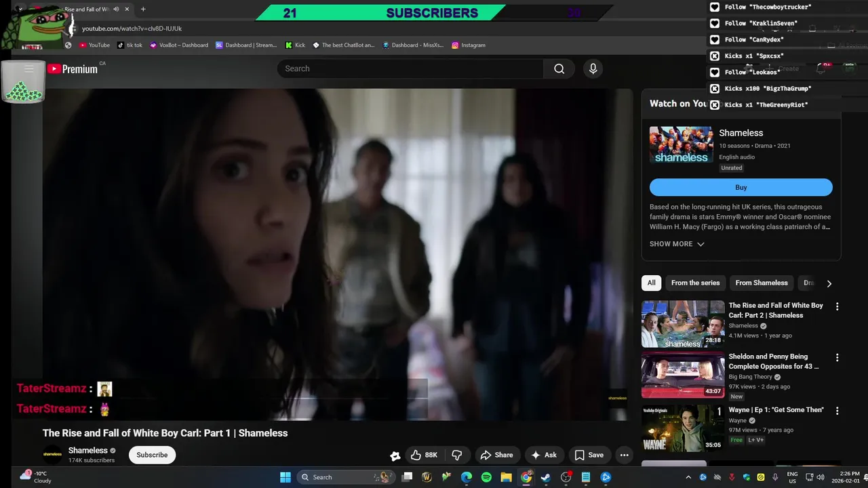
Task: Click the Windows taskbar search box
Action: coord(346,477)
